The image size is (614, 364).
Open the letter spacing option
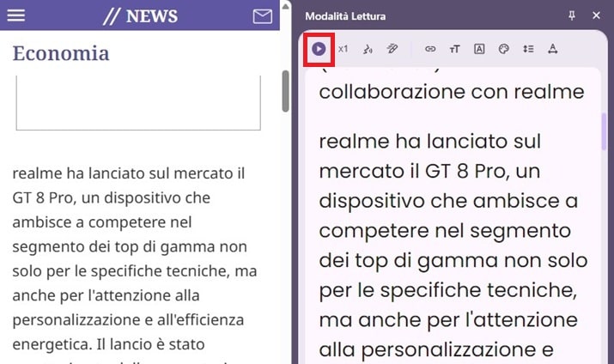552,49
